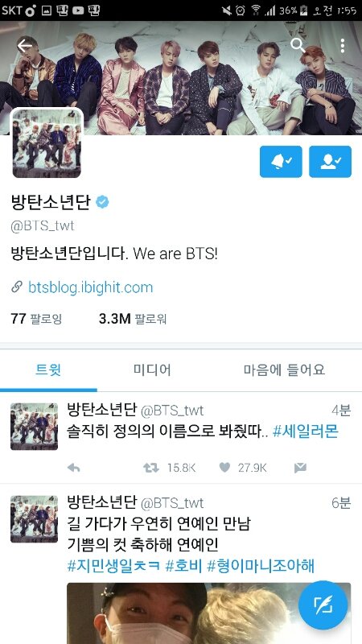Retweet the 15.8K retweets tweet
362x644 pixels.
coord(150,468)
